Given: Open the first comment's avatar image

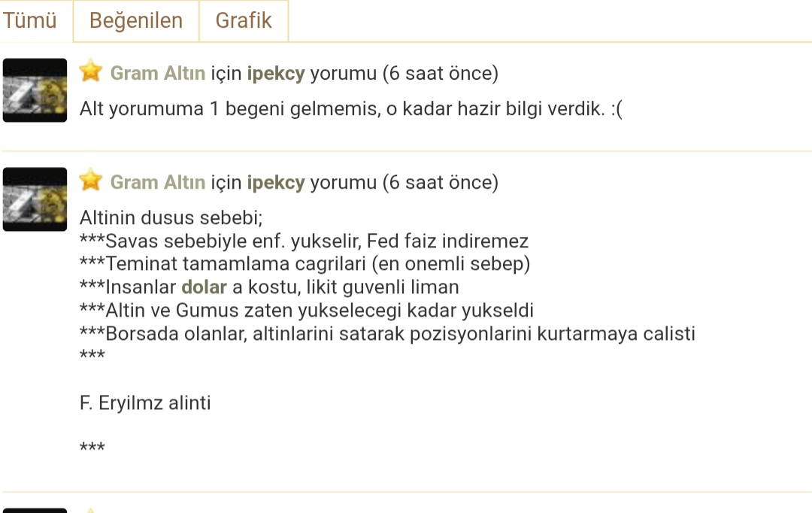Looking at the screenshot, I should [x=35, y=90].
